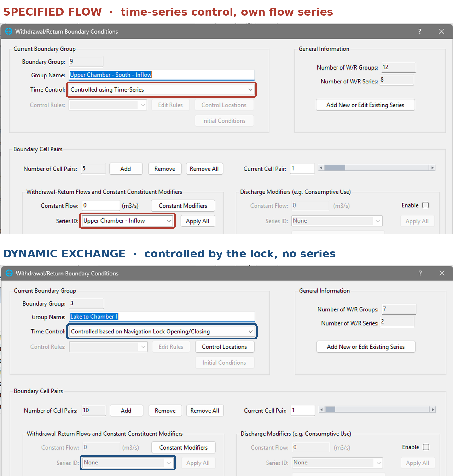Screen dimensions: 453x476
Task: Click cell pair slider thumb in bottom dialog
Action: [330, 409]
